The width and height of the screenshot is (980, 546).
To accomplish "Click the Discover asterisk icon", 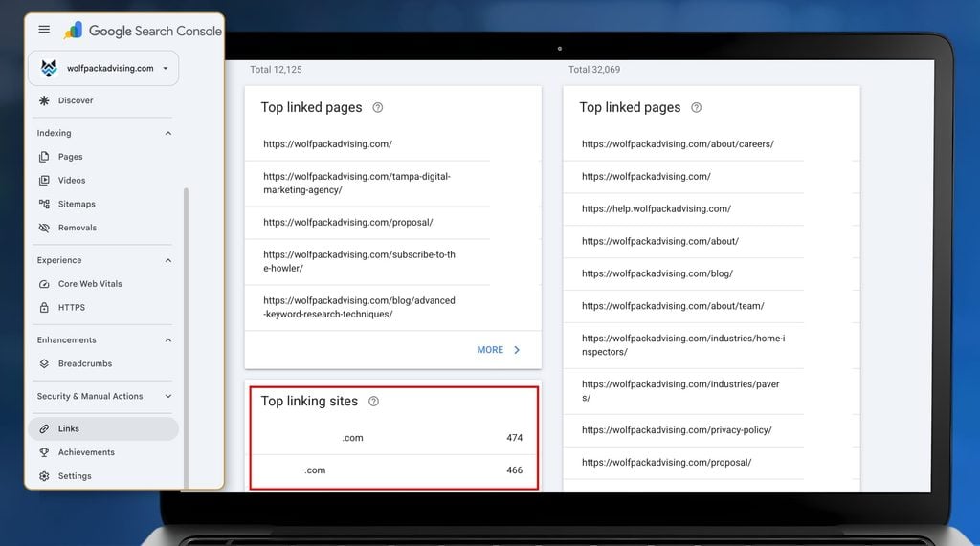I will (44, 100).
